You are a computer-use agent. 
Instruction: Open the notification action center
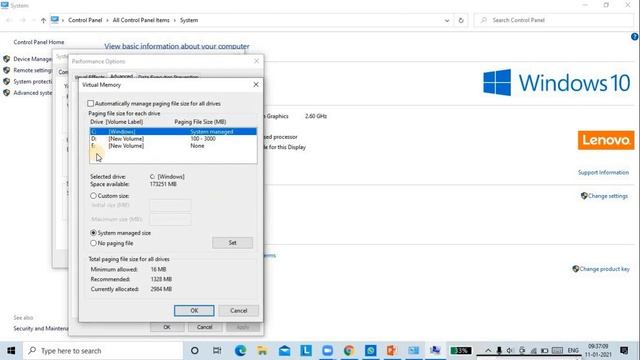coord(624,351)
